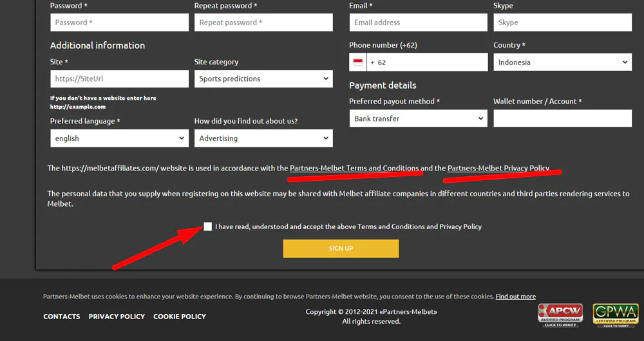
Task: Click the Wallet number / Account field
Action: coord(563,118)
